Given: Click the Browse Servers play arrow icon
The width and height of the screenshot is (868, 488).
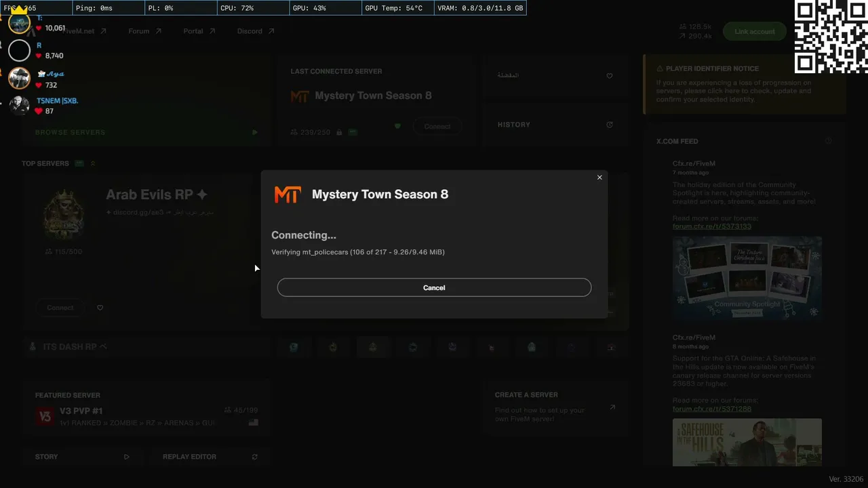Looking at the screenshot, I should (255, 133).
